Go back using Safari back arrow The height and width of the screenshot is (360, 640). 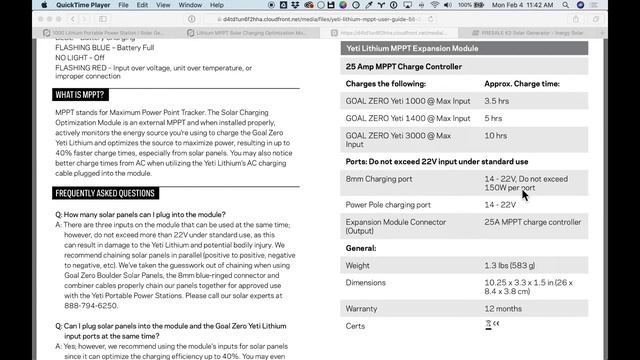(73, 19)
